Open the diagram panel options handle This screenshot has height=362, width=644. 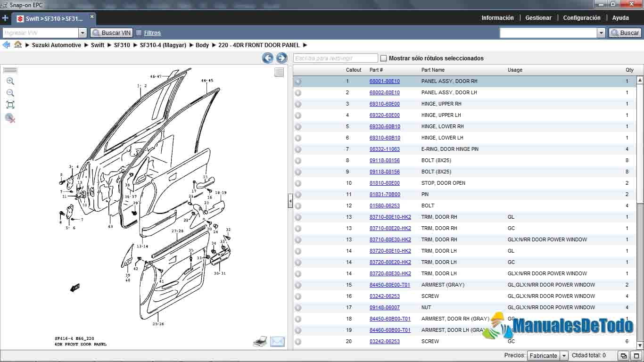tap(10, 70)
